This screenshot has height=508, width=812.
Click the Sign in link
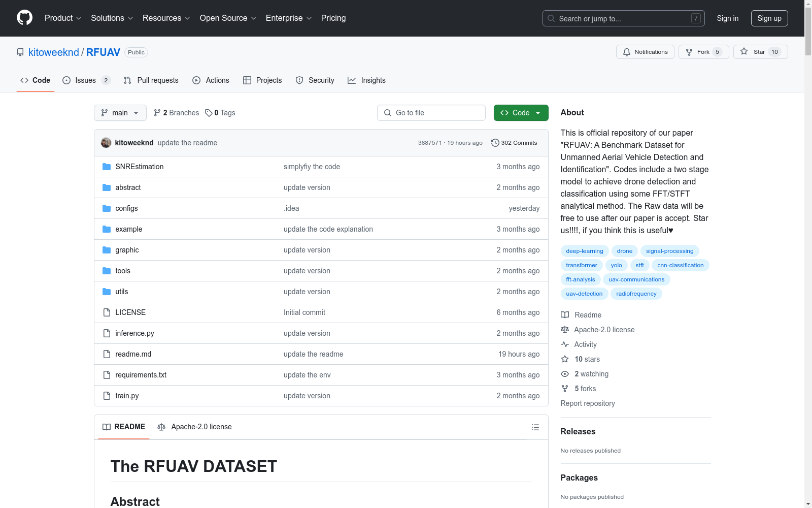coord(728,18)
